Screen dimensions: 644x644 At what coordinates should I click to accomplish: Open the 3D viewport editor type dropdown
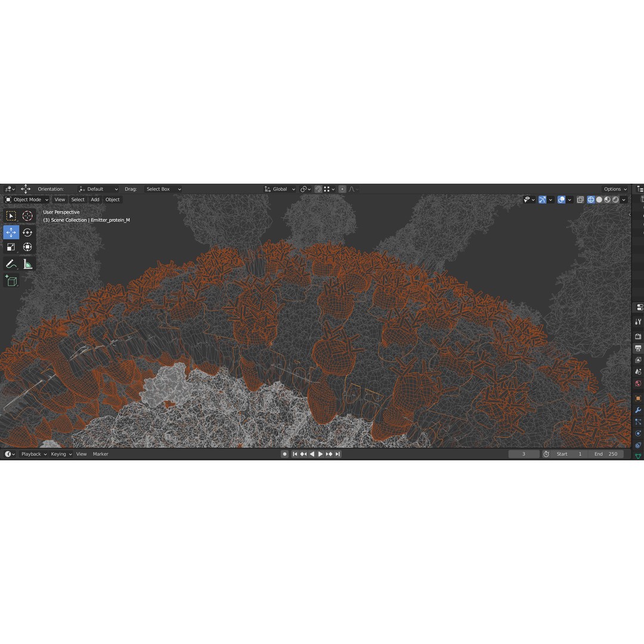(10, 189)
